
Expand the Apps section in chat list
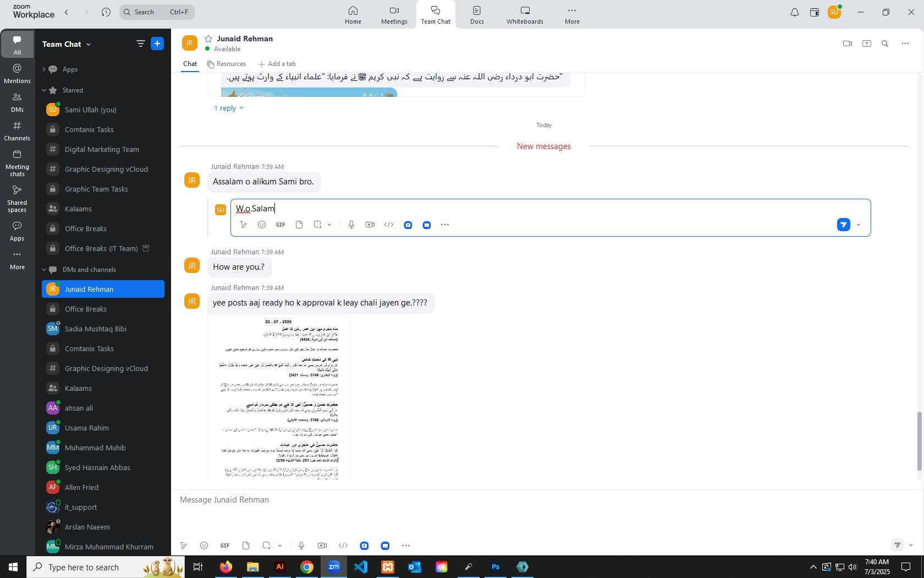[44, 69]
